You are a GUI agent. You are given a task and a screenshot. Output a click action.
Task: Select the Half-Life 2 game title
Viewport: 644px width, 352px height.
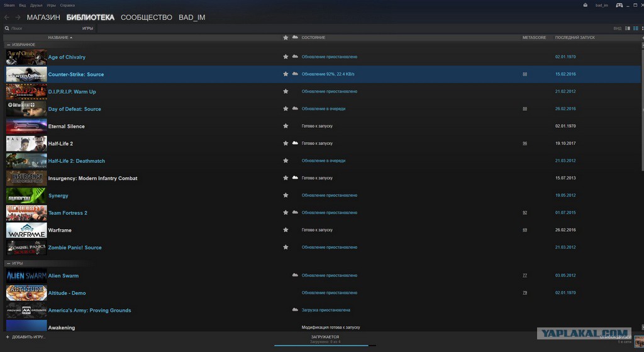click(x=60, y=144)
